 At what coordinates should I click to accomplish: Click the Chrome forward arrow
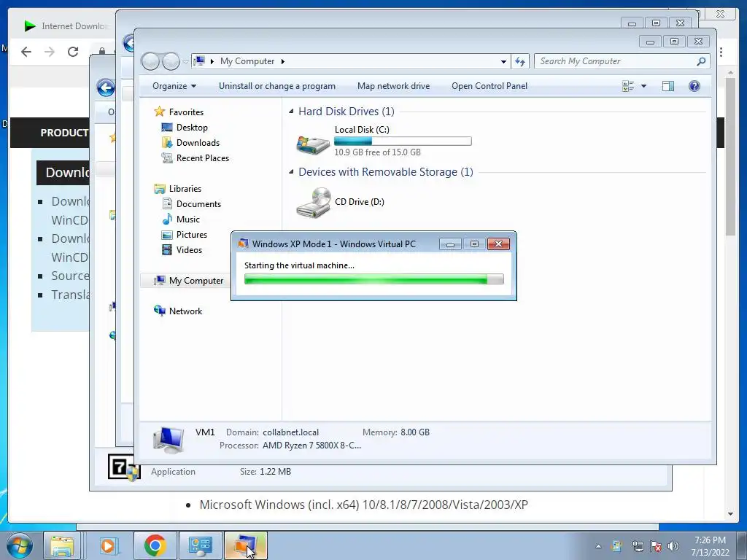tap(50, 52)
